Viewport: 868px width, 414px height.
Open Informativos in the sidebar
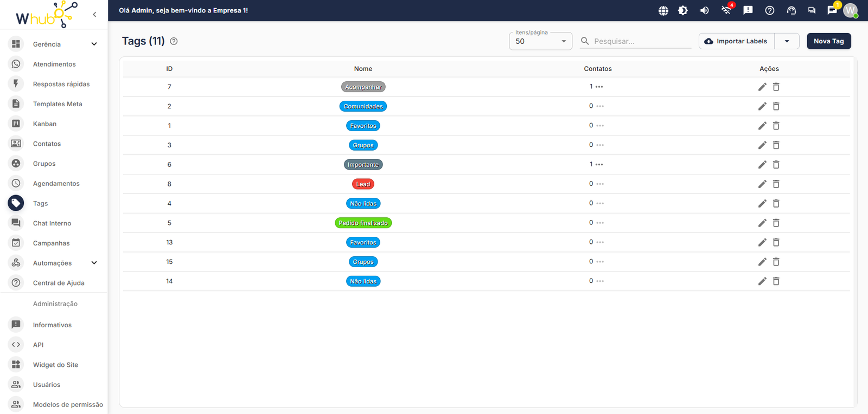(54, 325)
